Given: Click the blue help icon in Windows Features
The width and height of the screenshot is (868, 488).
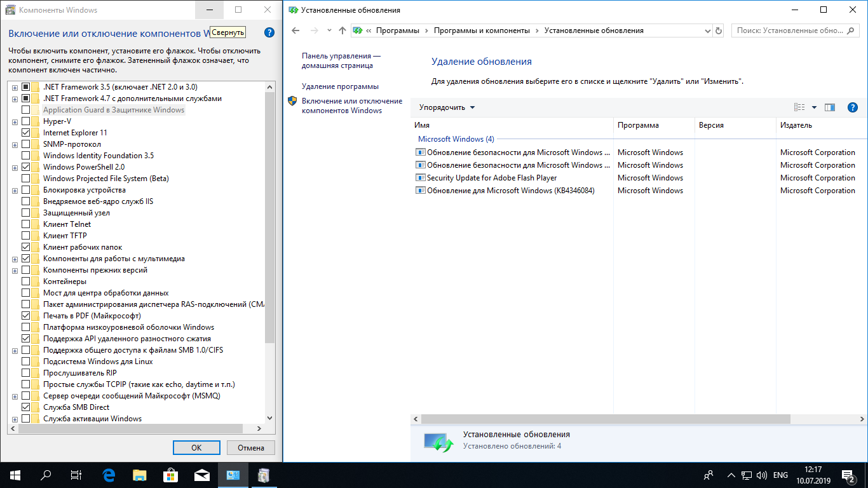Looking at the screenshot, I should 269,33.
